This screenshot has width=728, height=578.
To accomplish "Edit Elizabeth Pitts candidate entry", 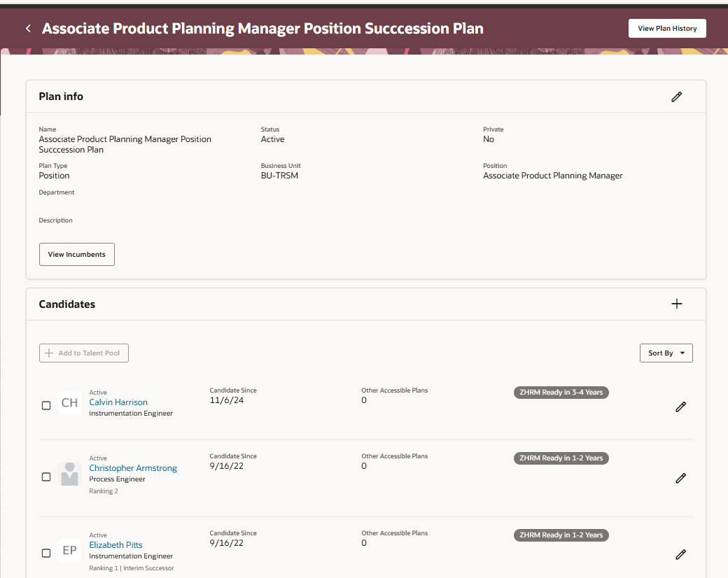I will click(680, 554).
